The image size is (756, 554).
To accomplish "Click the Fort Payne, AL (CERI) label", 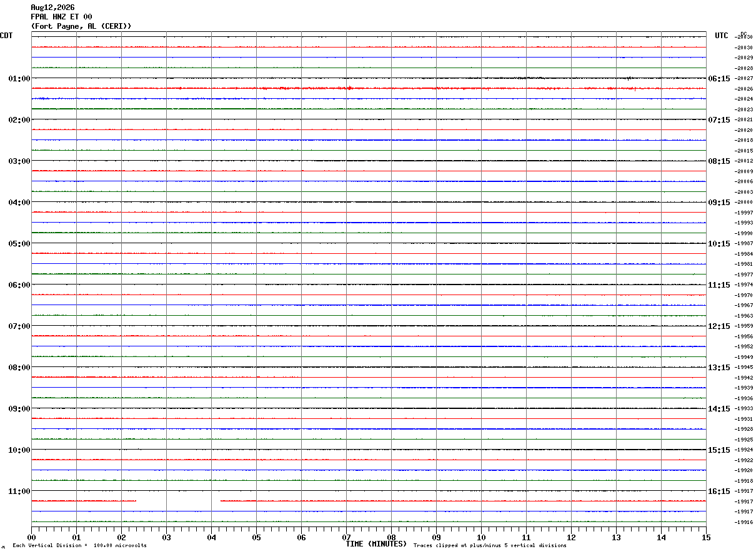I will (81, 26).
